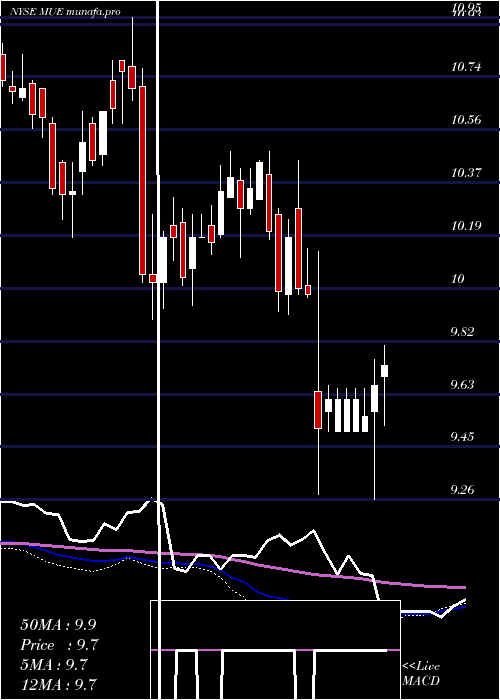500x700 pixels.
Task: Click the 10.56 price axis label
Action: [x=467, y=120]
